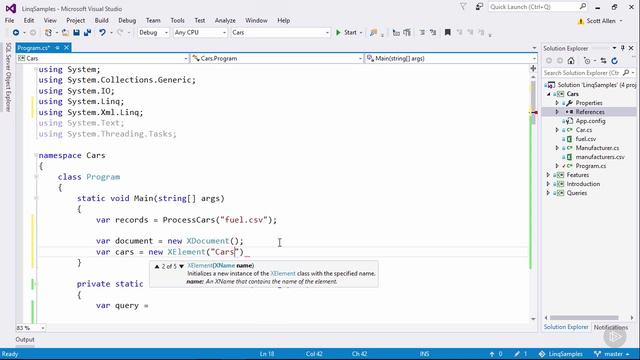The width and height of the screenshot is (640, 360).
Task: Expand the References node
Action: click(557, 112)
